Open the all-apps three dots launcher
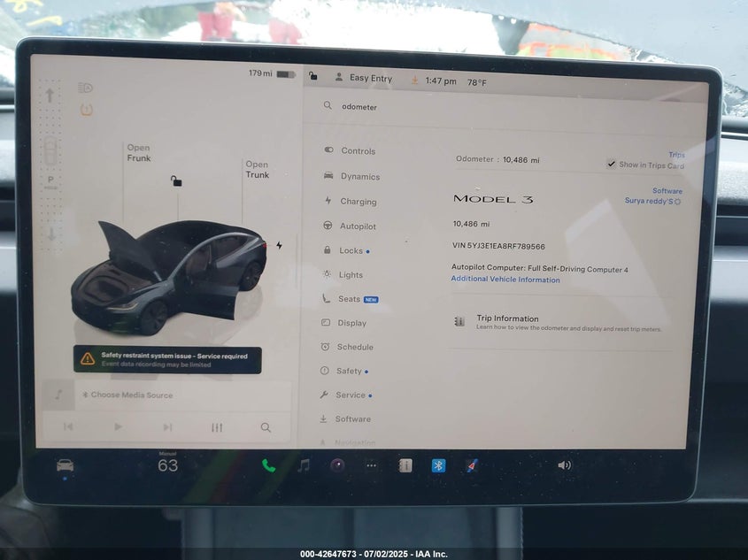Viewport: 748px width, 560px height. pos(372,465)
